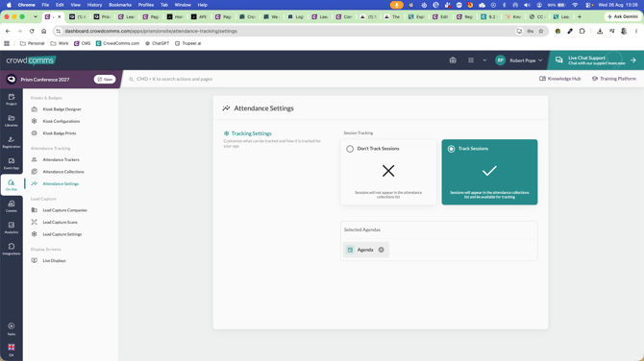Open the Libraries section in left rail
This screenshot has width=644, height=361.
12,121
